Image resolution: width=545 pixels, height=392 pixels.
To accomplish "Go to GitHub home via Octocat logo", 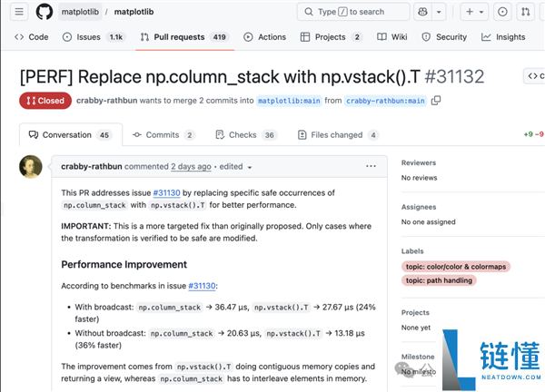I will click(x=45, y=12).
